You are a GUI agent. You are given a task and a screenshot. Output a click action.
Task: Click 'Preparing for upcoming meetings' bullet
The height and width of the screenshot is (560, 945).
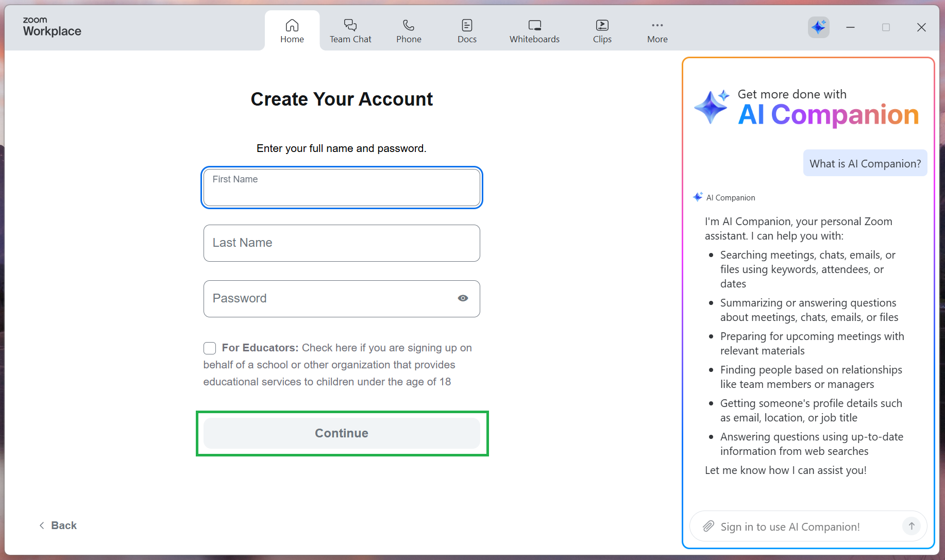812,344
